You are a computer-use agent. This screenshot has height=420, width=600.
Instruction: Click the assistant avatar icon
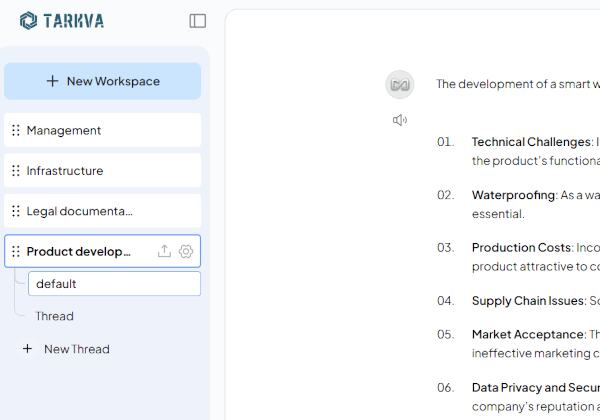(400, 84)
